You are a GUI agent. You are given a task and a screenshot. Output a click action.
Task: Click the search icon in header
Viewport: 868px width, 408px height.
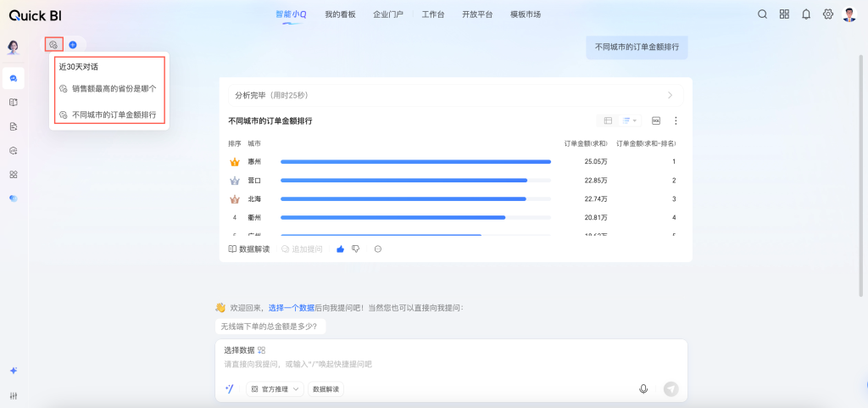point(762,14)
